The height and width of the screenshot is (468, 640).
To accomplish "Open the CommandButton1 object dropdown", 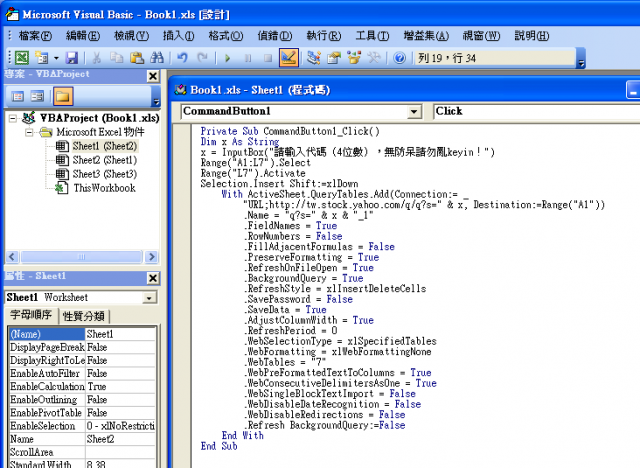I will [x=414, y=111].
